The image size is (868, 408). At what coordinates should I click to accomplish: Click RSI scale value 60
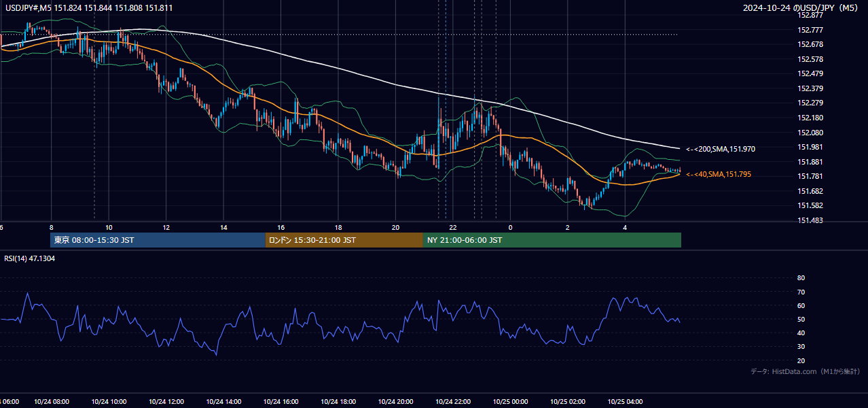(x=801, y=305)
